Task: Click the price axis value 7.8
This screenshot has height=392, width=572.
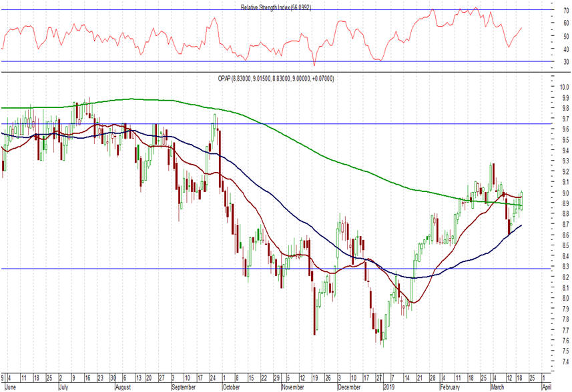Action: pyautogui.click(x=565, y=319)
